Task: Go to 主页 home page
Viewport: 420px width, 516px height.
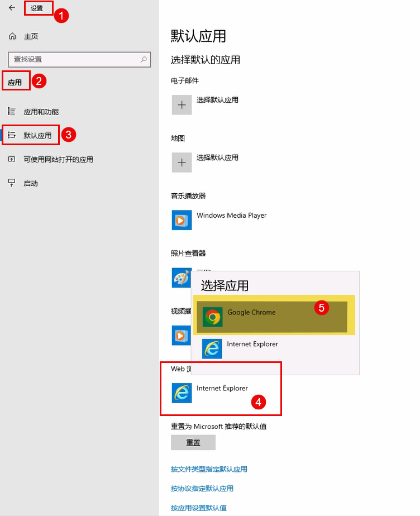Action: click(31, 36)
